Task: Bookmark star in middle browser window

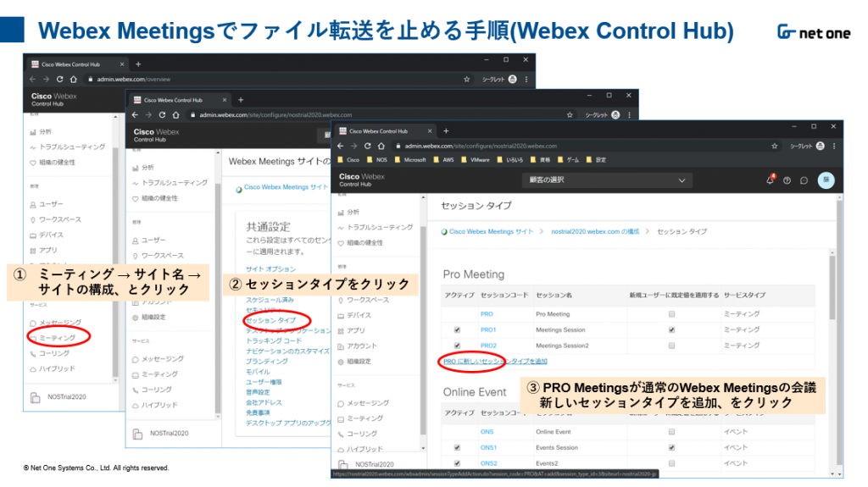Action: point(570,115)
